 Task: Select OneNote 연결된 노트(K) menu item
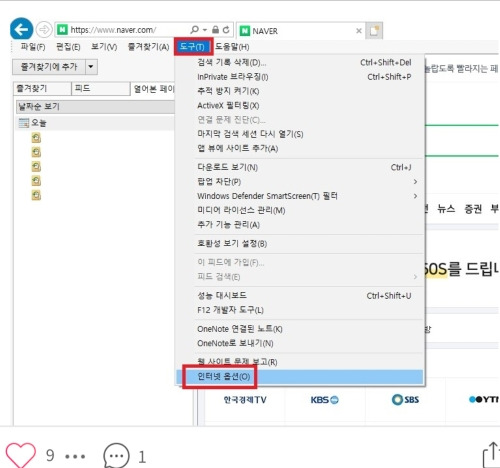click(x=300, y=329)
